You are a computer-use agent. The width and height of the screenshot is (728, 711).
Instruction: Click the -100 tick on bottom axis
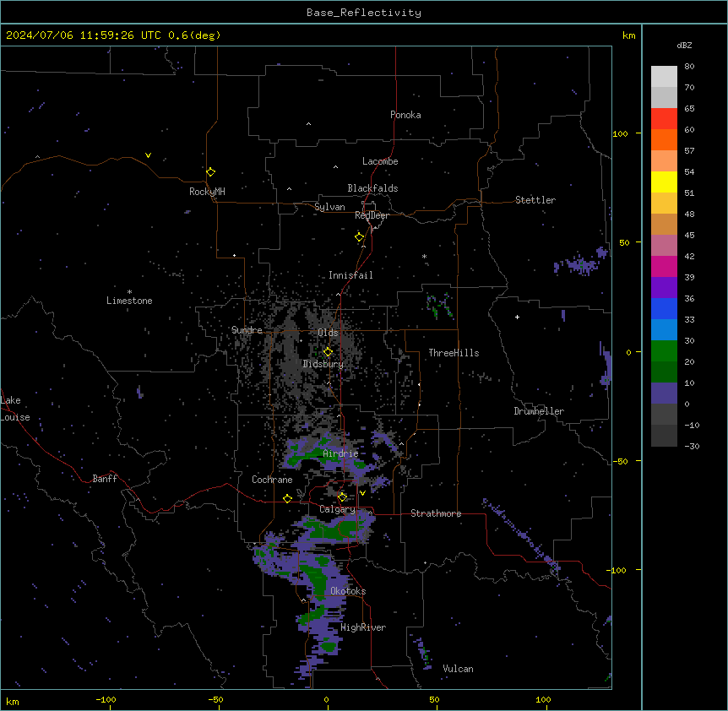[x=106, y=699]
